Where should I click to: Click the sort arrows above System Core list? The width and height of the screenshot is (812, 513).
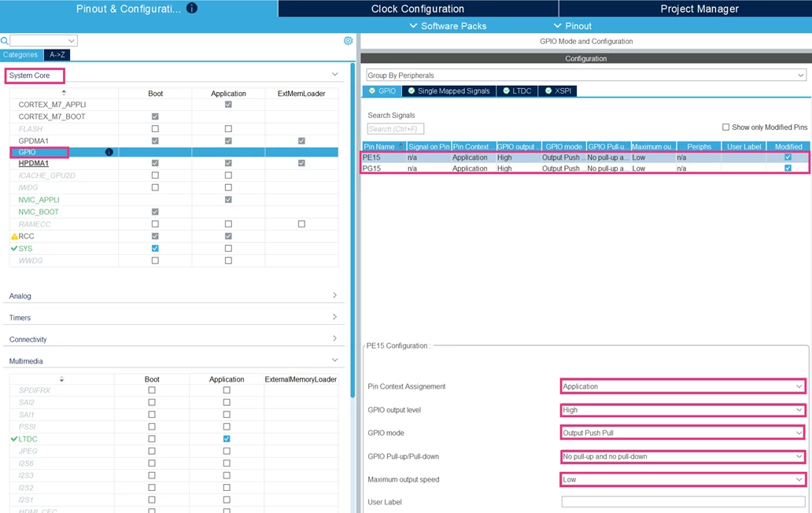coord(64,93)
